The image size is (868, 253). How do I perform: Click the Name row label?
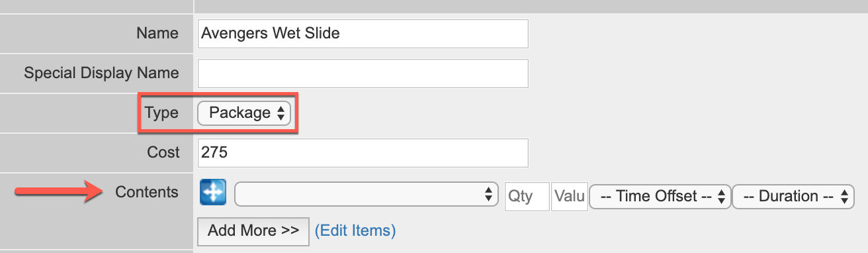(x=157, y=33)
